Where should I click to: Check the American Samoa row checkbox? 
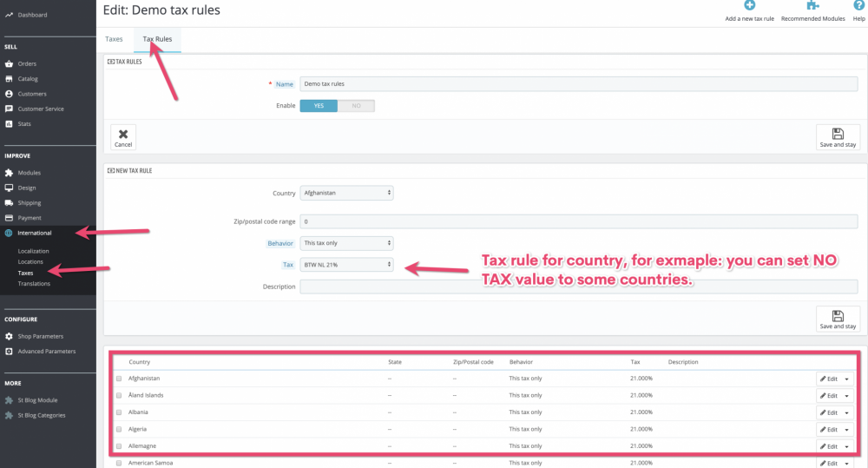[119, 463]
